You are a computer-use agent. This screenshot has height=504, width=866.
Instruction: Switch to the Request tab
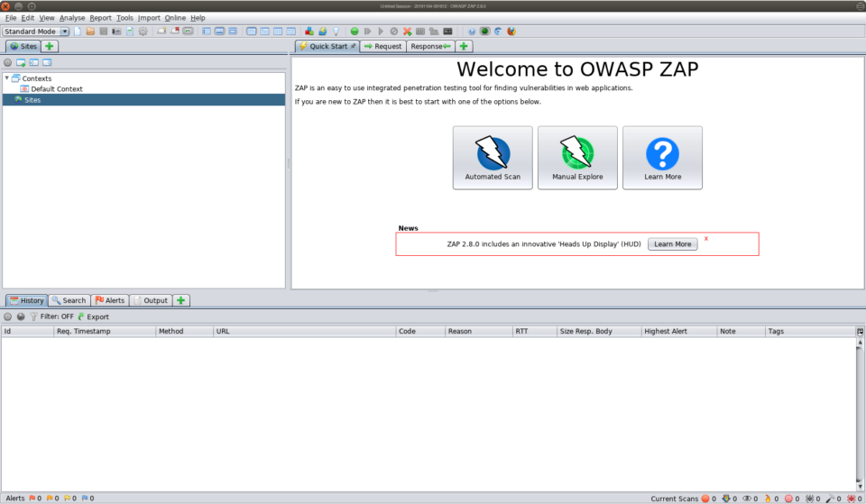click(x=382, y=46)
